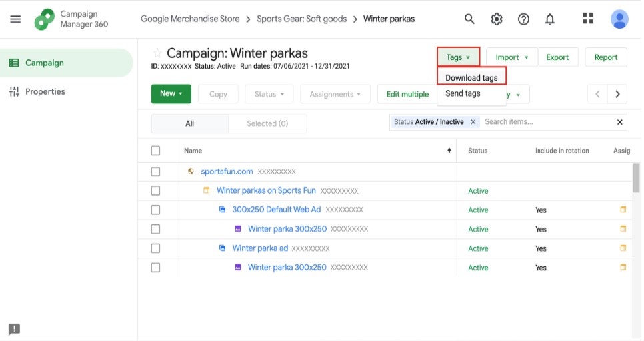Click Google Merchandise Store breadcrumb
The image size is (644, 341).
[x=190, y=19]
